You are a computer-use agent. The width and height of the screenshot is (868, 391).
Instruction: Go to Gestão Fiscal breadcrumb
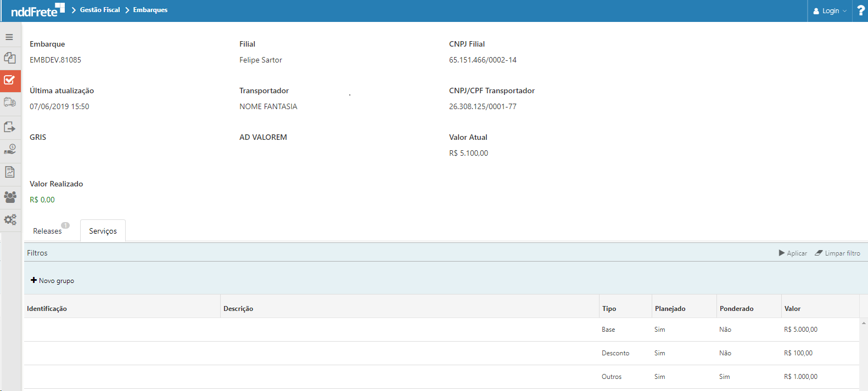point(99,10)
